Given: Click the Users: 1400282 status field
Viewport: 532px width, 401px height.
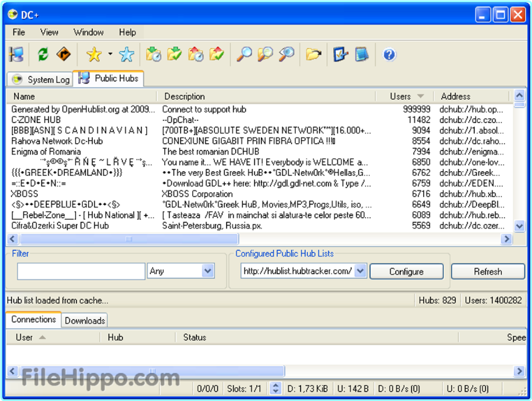Looking at the screenshot, I should 493,300.
